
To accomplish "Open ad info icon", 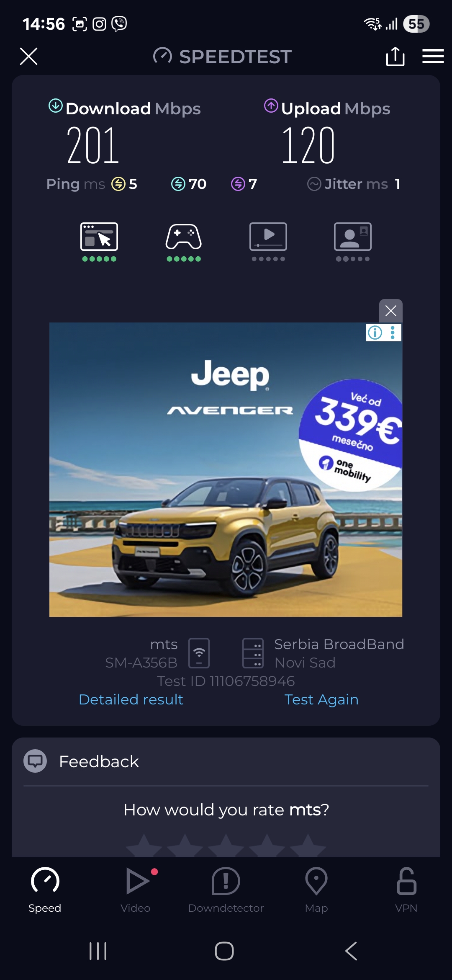I will (x=375, y=333).
